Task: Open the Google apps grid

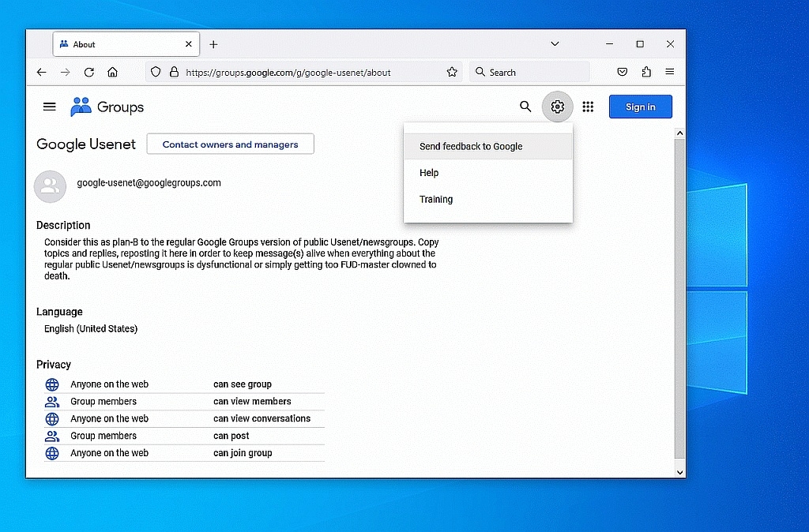Action: tap(588, 107)
